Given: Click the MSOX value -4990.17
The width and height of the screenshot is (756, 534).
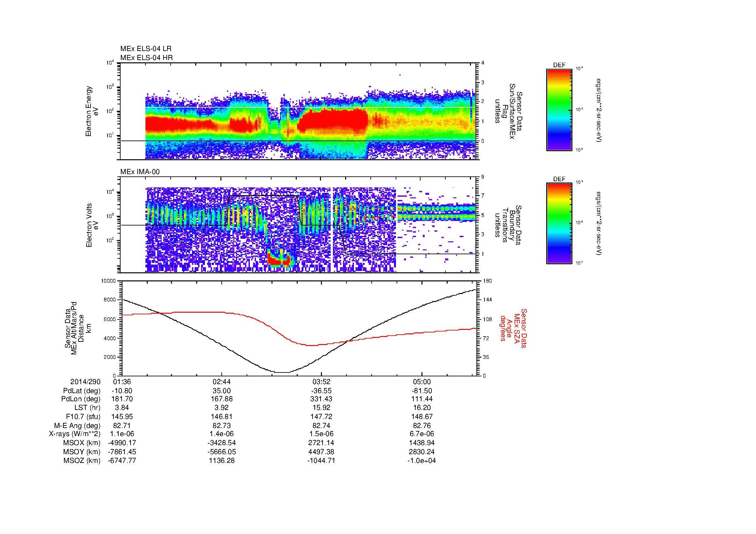Looking at the screenshot, I should 122,443.
